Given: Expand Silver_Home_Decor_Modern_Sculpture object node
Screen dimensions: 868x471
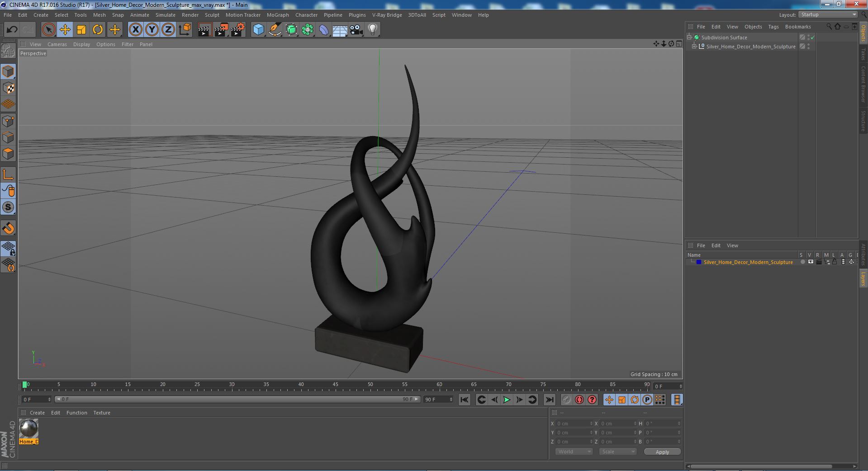Looking at the screenshot, I should coord(694,47).
